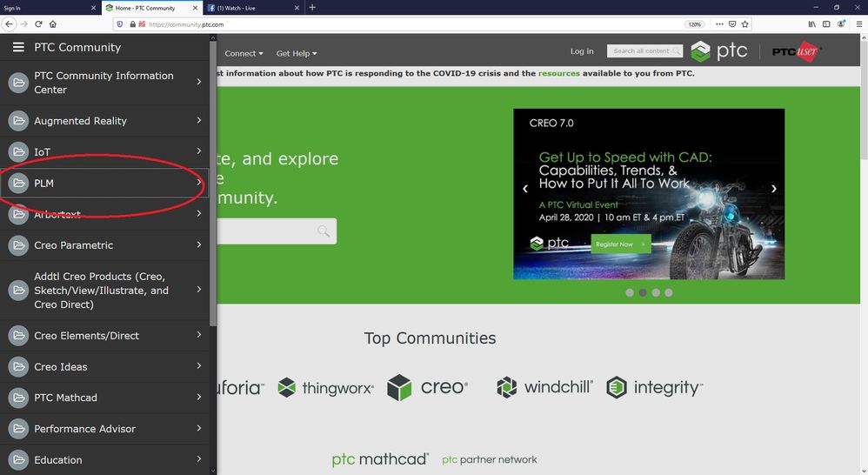Show the next carousel slide
Screen dimensions: 868x475
point(774,189)
